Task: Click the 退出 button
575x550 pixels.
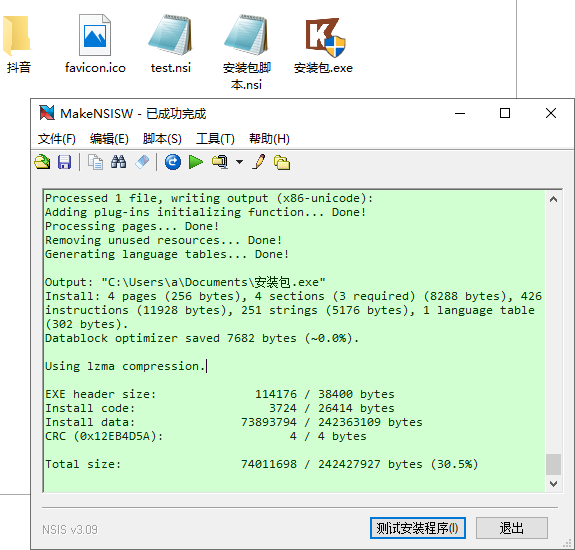Action: (x=512, y=528)
